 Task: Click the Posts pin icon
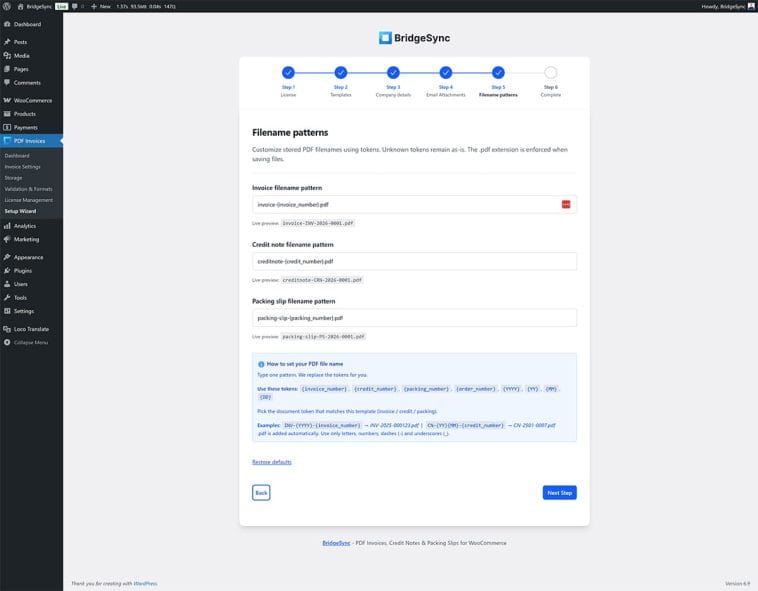(7, 42)
